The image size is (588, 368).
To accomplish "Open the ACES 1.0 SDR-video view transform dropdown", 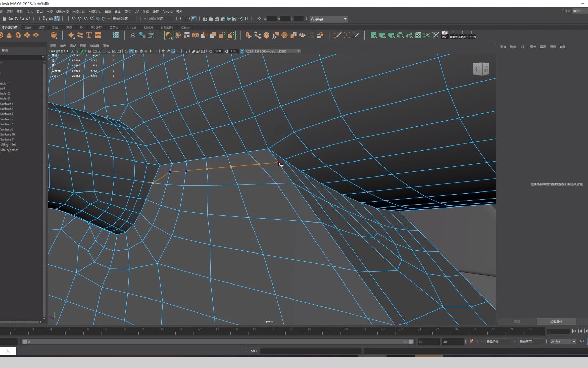I will pos(298,51).
